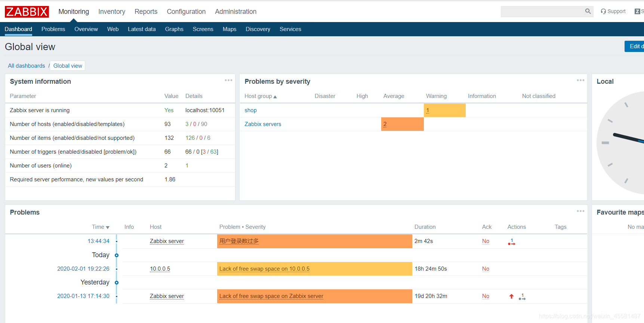Click No ack for 19d 20h 32m problem
Viewport: 644px width, 323px height.
click(x=486, y=296)
